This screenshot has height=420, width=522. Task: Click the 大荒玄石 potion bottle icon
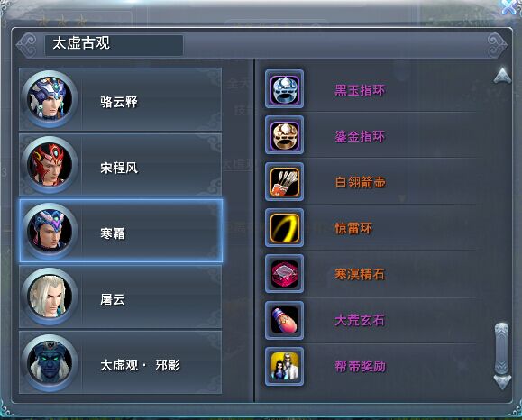coord(284,320)
